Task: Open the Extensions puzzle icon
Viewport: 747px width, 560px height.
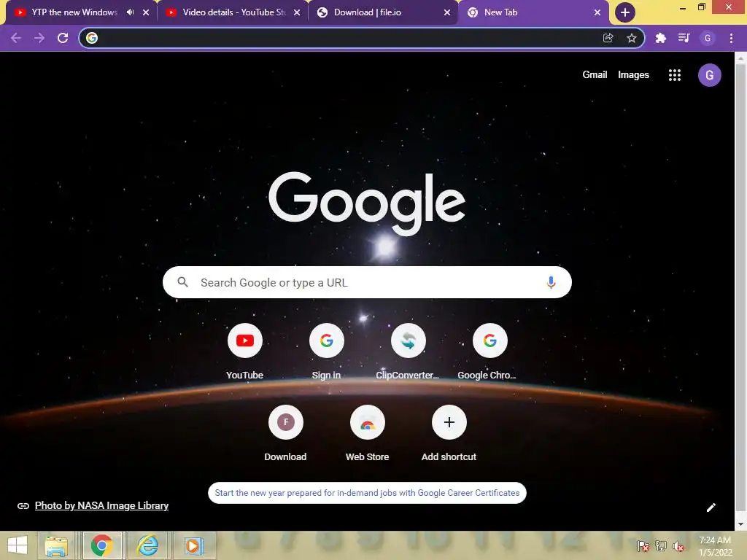Action: (x=660, y=38)
